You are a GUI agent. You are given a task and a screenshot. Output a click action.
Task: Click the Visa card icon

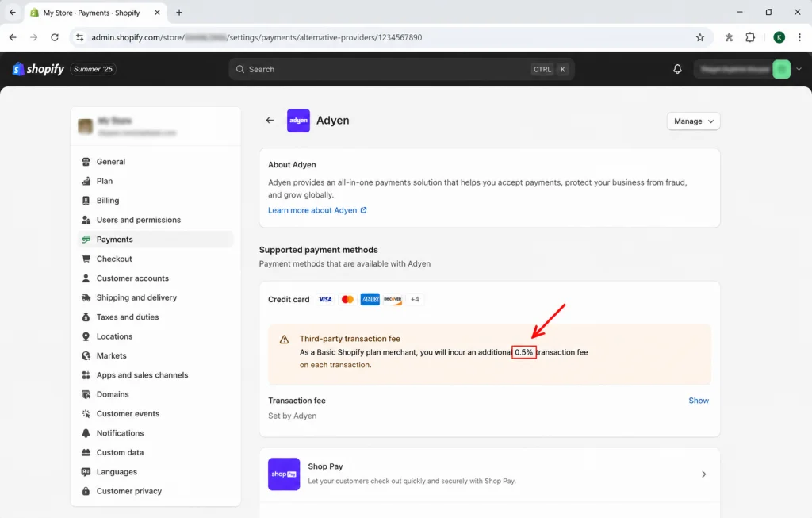(x=325, y=299)
